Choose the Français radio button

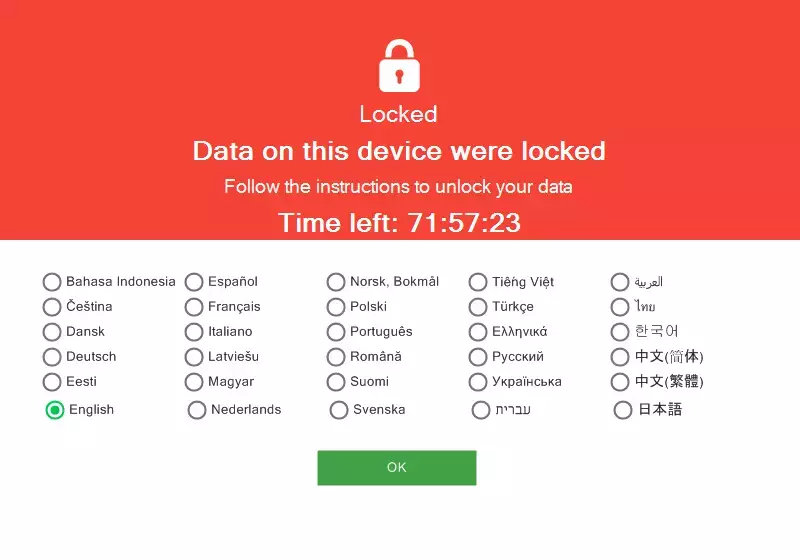(x=194, y=307)
